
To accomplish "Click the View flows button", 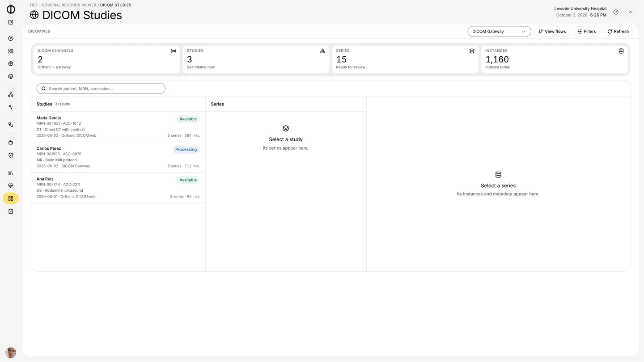I will (552, 31).
